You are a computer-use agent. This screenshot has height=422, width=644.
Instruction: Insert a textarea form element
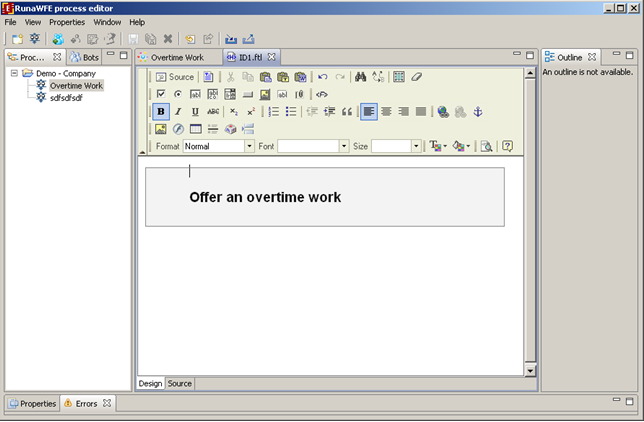pos(213,95)
